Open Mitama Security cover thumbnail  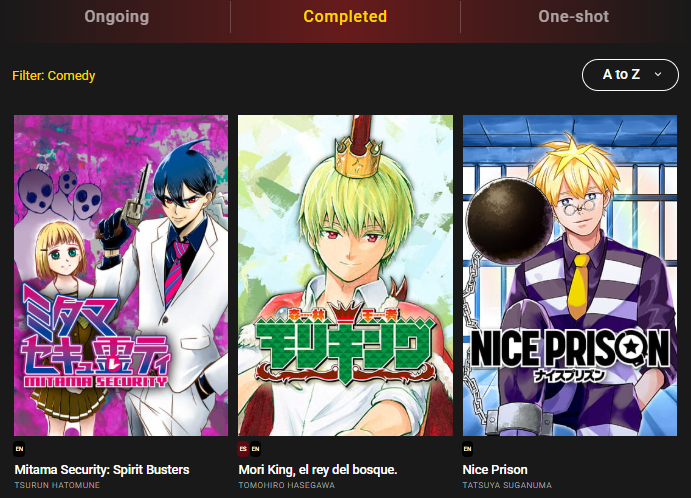(x=121, y=275)
